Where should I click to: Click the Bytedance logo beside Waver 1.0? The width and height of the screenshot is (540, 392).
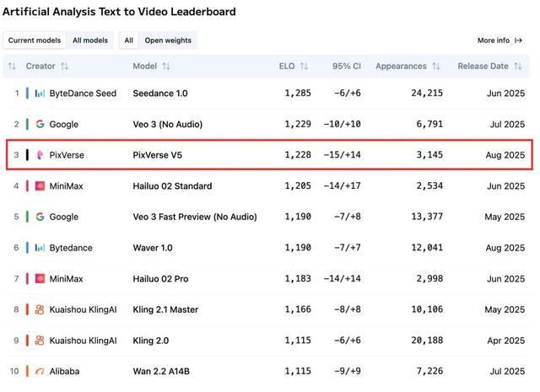point(40,248)
